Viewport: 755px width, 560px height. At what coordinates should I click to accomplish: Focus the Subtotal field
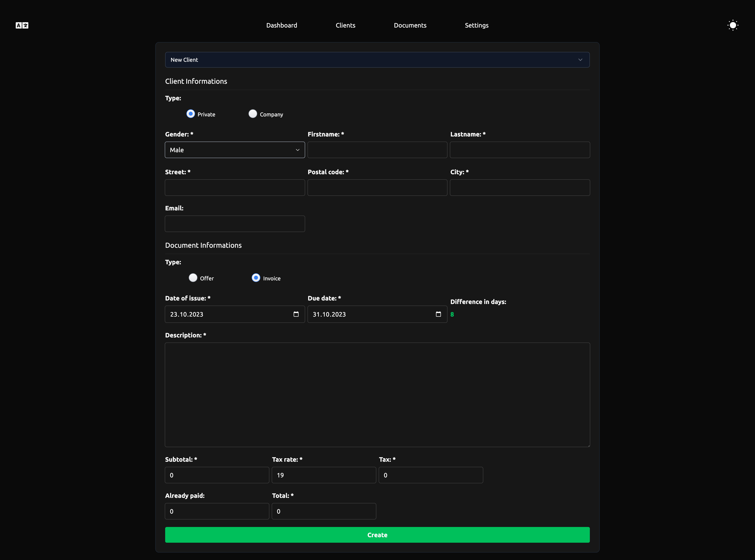click(x=217, y=475)
